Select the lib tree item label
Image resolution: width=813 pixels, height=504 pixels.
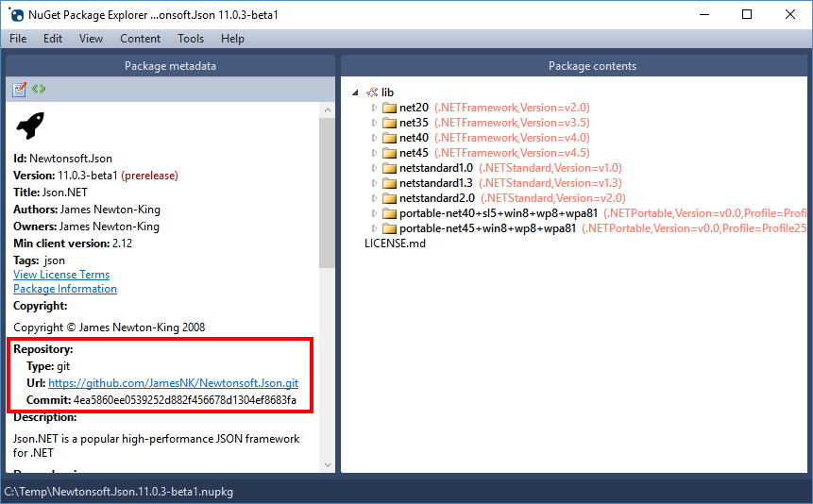387,92
